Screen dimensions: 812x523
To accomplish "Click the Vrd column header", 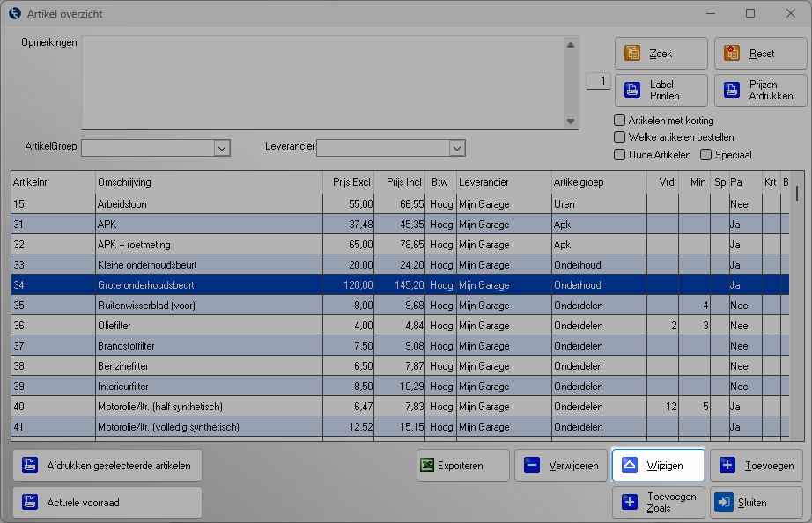I will (662, 182).
